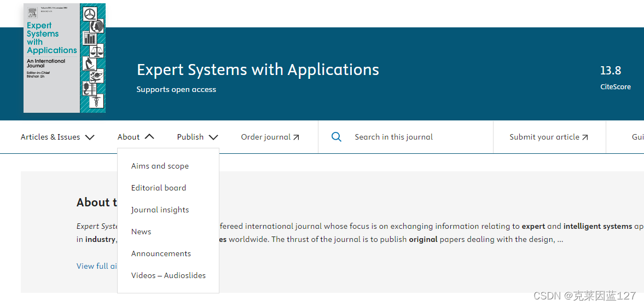The image size is (644, 306).
Task: Click the journal title Expert Systems with Applications
Action: pyautogui.click(x=258, y=70)
